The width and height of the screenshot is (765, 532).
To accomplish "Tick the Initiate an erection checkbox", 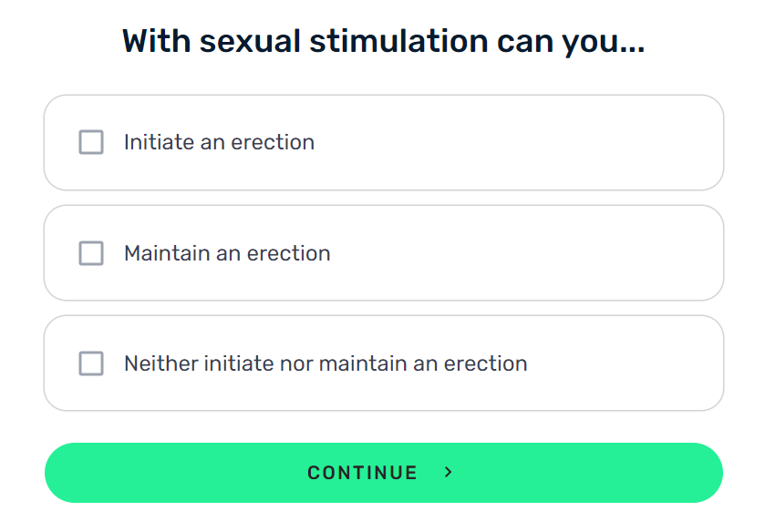I will pyautogui.click(x=91, y=142).
